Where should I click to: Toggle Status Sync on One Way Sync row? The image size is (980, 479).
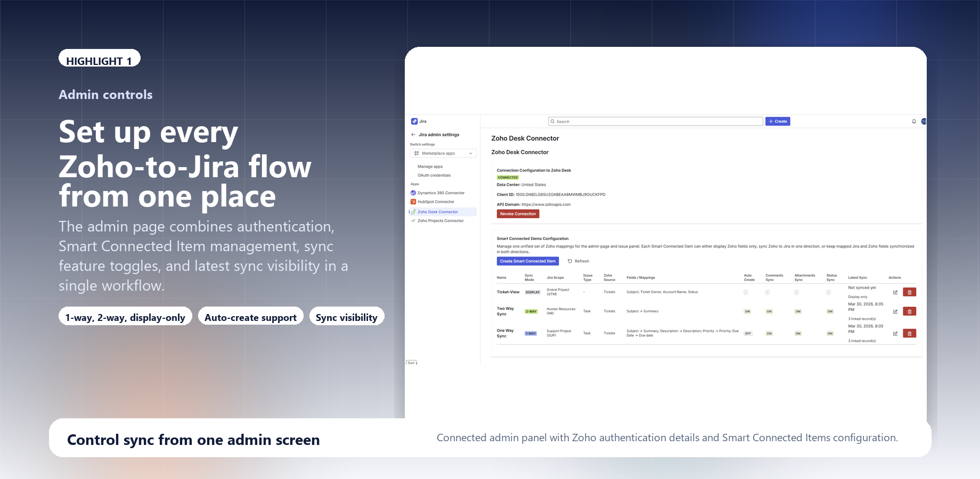[830, 333]
